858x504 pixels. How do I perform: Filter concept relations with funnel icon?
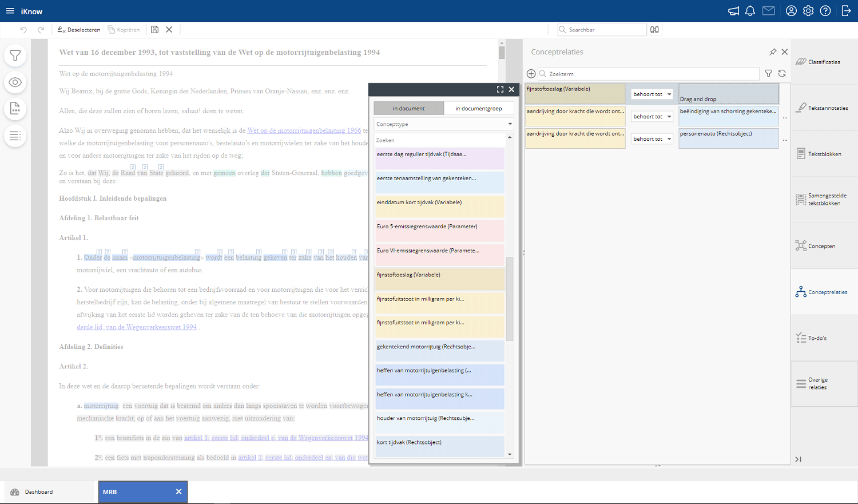click(x=769, y=74)
